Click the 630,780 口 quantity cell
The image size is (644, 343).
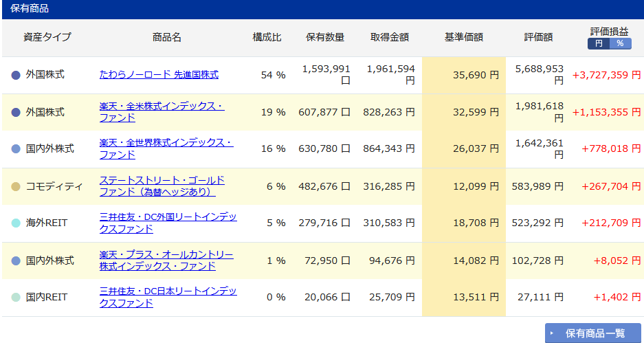324,148
